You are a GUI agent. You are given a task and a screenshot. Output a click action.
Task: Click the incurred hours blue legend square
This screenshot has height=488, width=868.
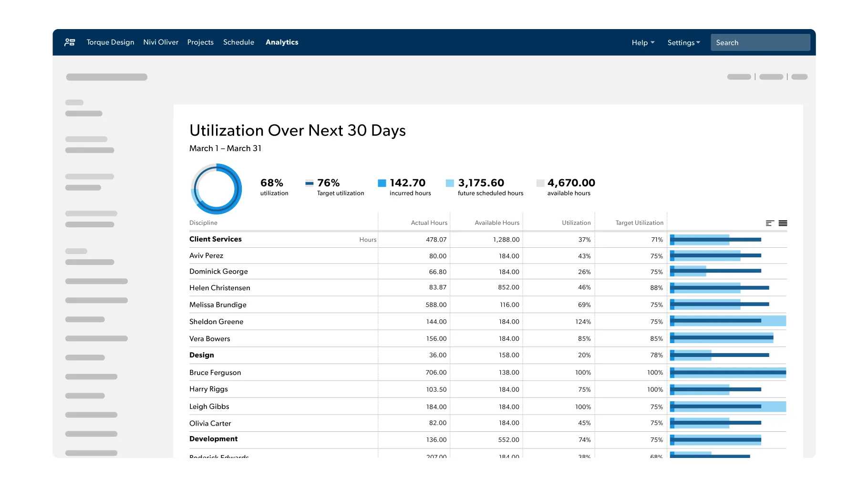[382, 183]
